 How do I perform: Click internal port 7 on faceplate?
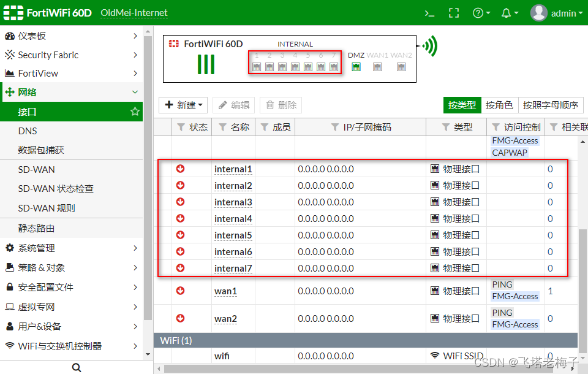(334, 67)
